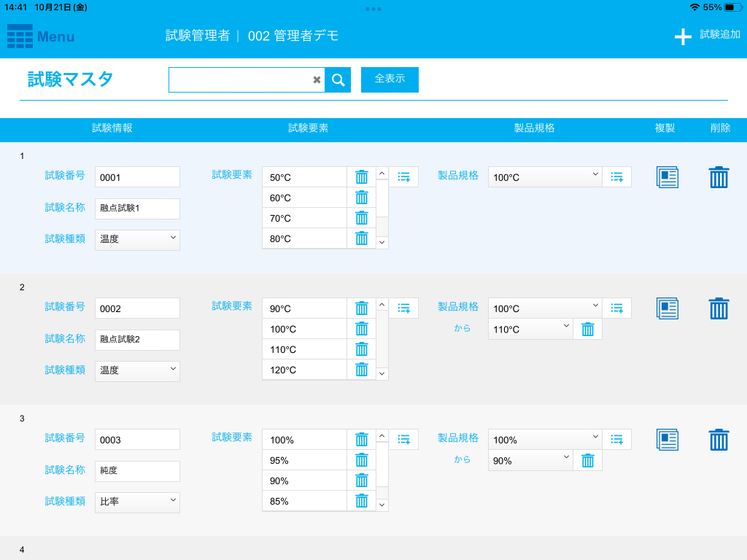747x560 pixels.
Task: Click the plus icon to add test
Action: [x=683, y=37]
